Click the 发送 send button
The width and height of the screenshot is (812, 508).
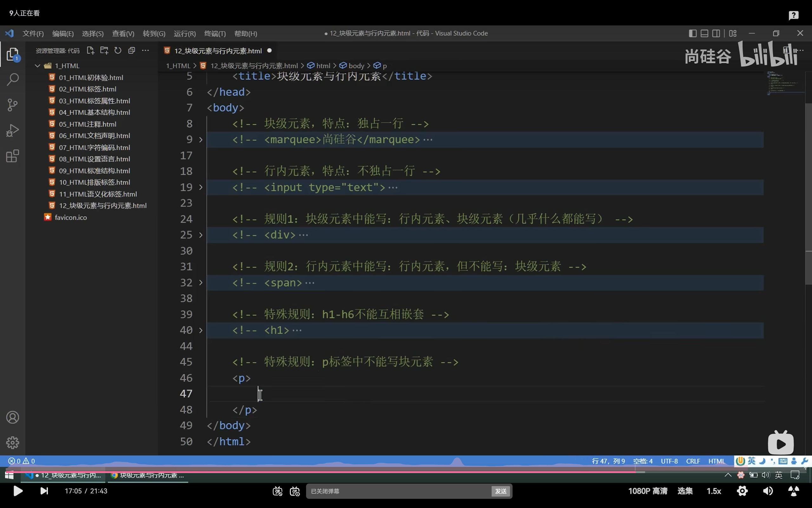(x=501, y=491)
